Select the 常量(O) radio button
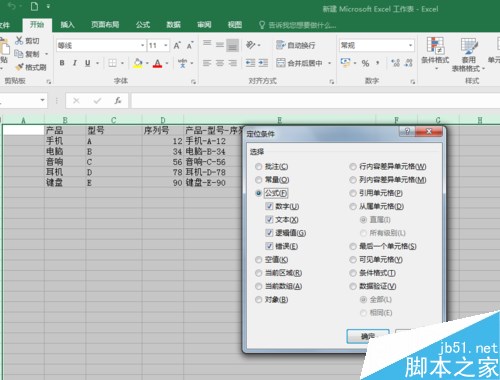 pos(258,180)
